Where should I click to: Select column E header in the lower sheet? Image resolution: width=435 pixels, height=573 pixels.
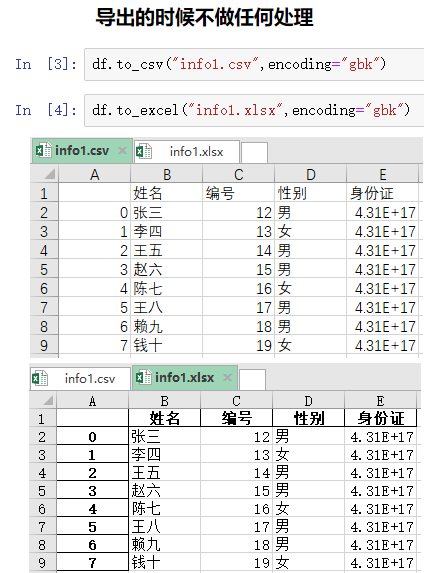381,401
